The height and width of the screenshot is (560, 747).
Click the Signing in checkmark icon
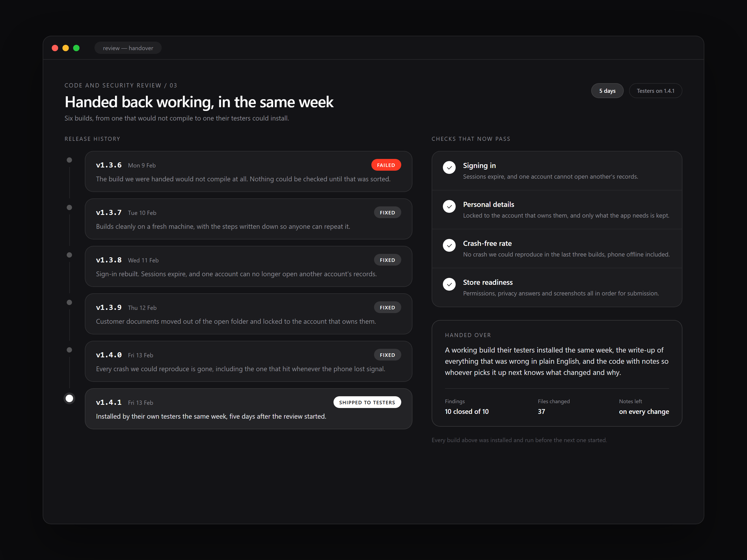(449, 167)
